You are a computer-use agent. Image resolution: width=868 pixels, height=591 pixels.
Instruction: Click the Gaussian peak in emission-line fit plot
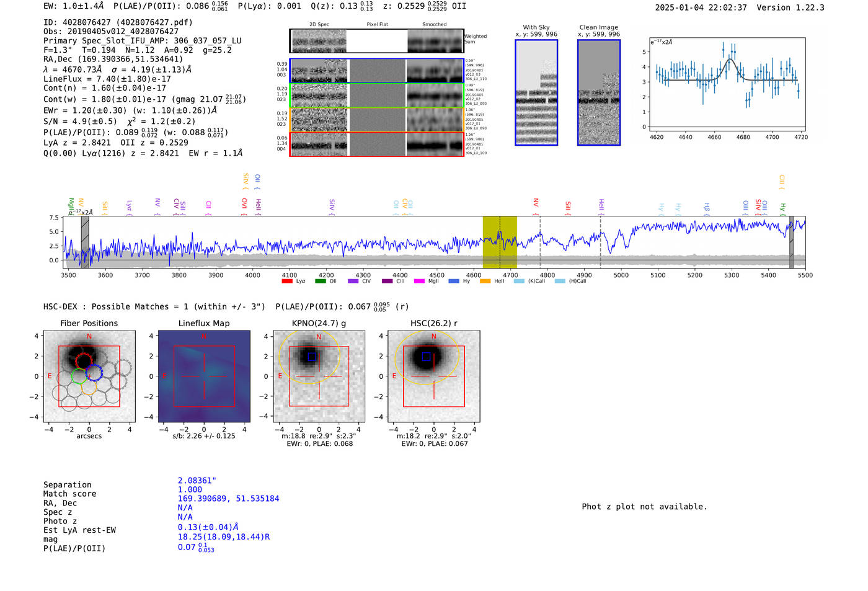point(730,60)
